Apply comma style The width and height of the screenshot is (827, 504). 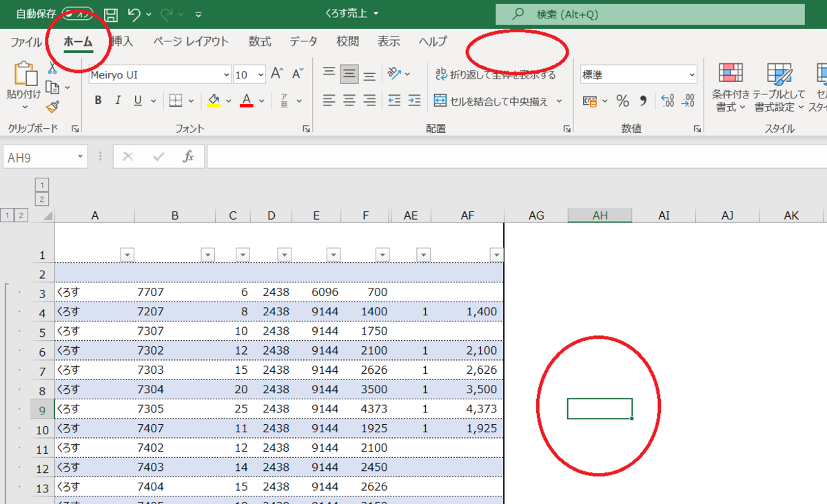[644, 101]
